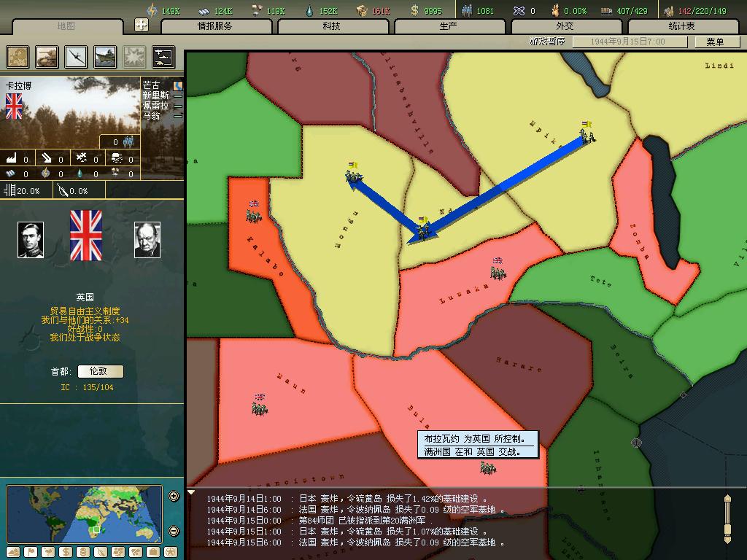Image resolution: width=747 pixels, height=560 pixels.
Task: Select the naval units warship icon
Action: (105, 57)
